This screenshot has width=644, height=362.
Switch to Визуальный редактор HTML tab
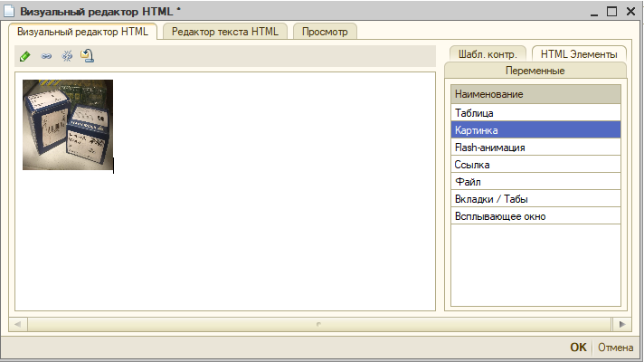pos(82,32)
